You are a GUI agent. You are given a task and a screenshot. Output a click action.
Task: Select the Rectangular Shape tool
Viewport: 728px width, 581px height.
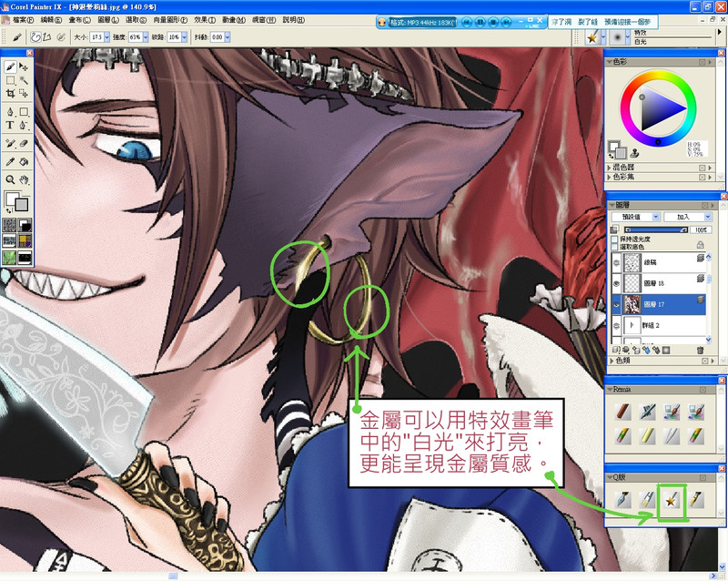pyautogui.click(x=24, y=111)
